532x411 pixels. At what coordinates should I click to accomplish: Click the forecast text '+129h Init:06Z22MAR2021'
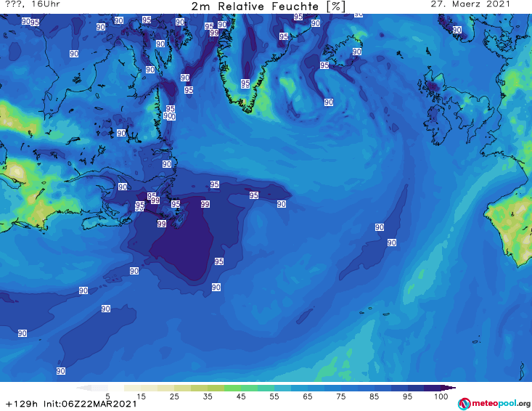click(x=71, y=404)
